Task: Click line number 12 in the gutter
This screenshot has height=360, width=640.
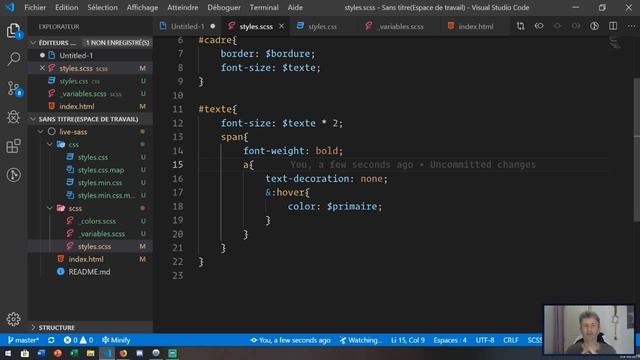Action: click(178, 123)
